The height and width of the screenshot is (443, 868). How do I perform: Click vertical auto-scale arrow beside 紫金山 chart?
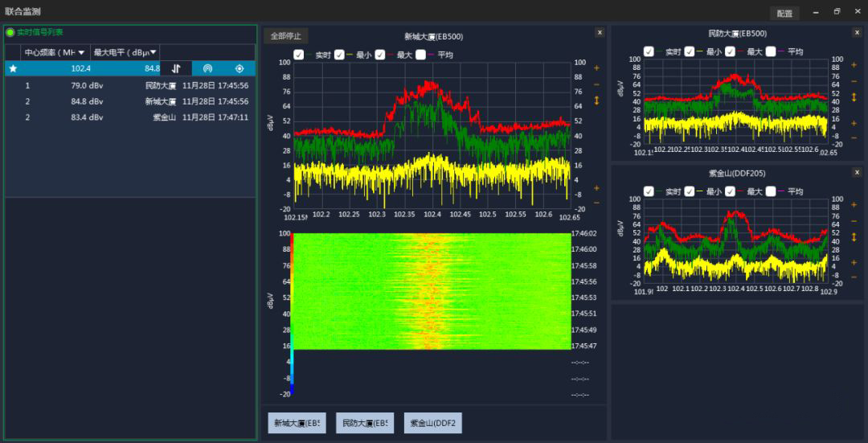click(854, 237)
